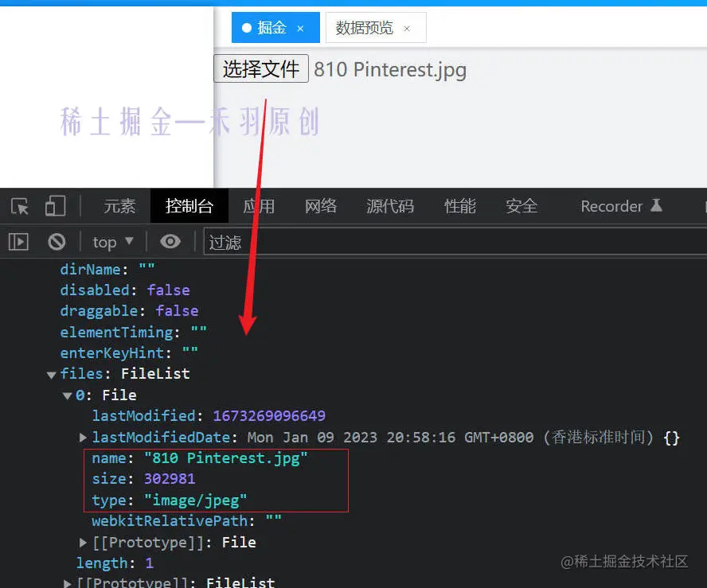Screen dimensions: 707x588
Task: Open the 安全 tab
Action: click(x=521, y=206)
